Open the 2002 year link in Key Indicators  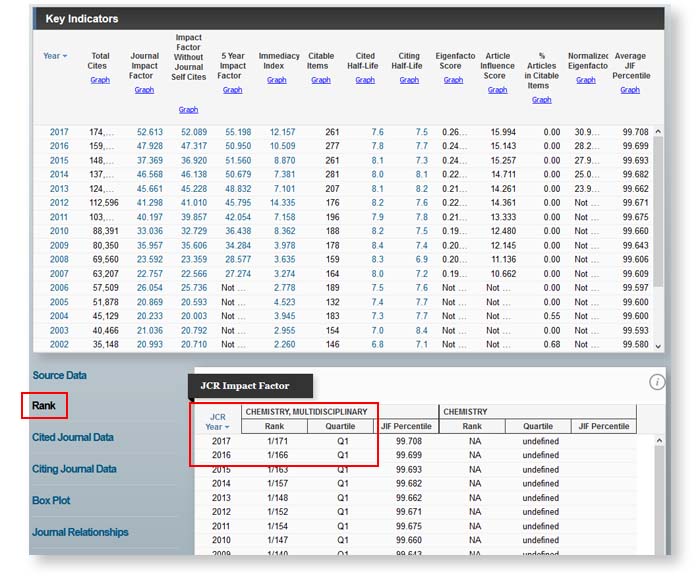click(59, 345)
